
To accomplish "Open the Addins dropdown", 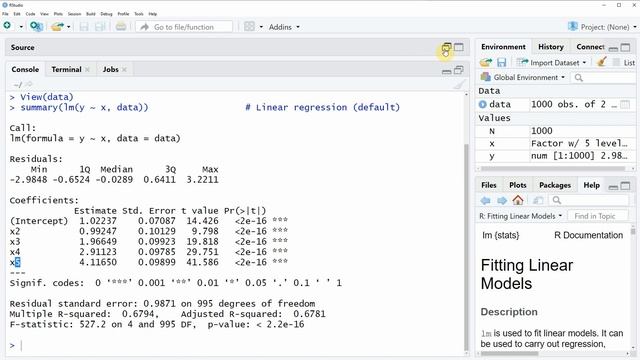I will 284,27.
